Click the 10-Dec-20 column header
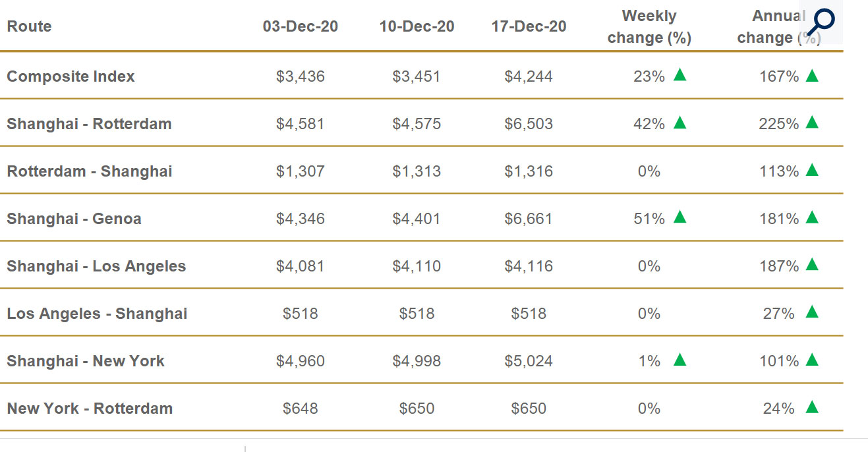 417,26
